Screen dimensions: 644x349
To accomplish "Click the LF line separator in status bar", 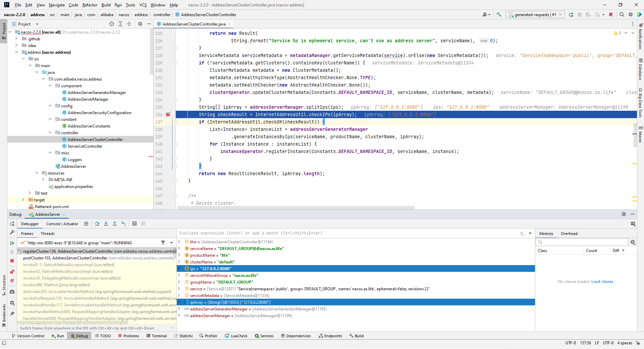I will [597, 343].
